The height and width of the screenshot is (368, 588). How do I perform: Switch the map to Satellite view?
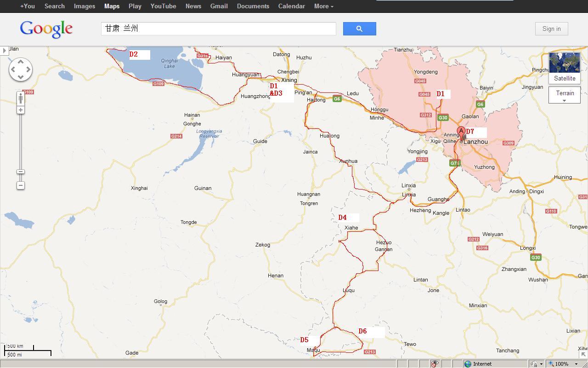564,68
